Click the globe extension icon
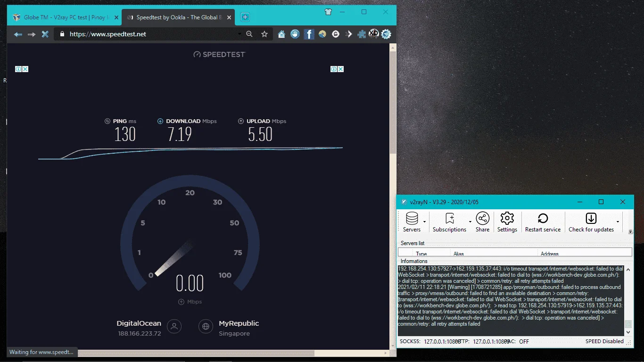The width and height of the screenshot is (644, 362). click(x=322, y=34)
